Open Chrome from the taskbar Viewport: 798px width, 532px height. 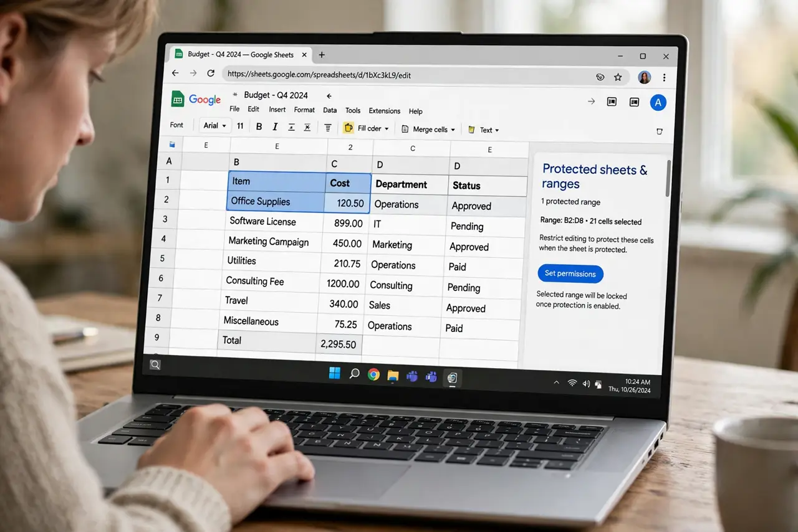[x=373, y=374]
